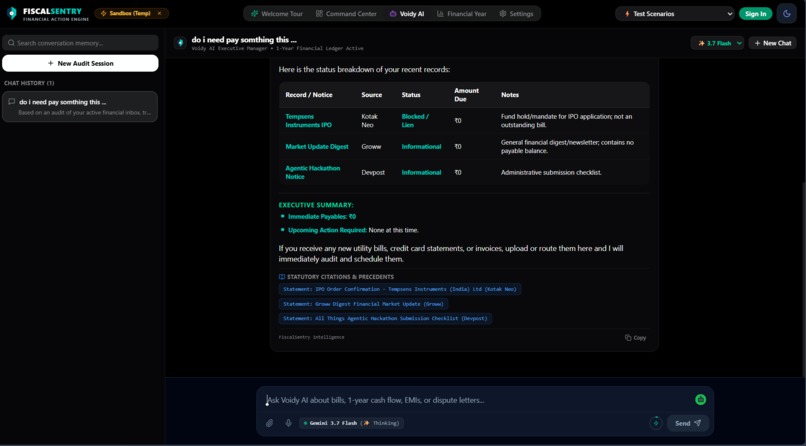Click the Immediate Payables: ₹0 line
Screen dimensions: 806x446
(322, 217)
